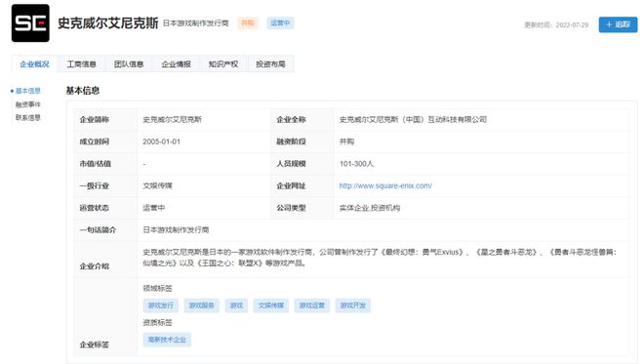Click the 文娱传媒 tag chip
644x364 pixels.
point(271,305)
